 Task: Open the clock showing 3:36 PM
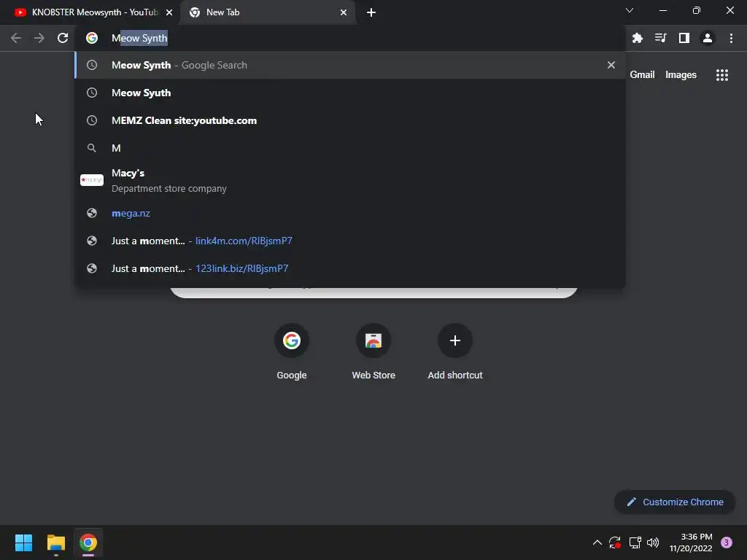click(691, 542)
